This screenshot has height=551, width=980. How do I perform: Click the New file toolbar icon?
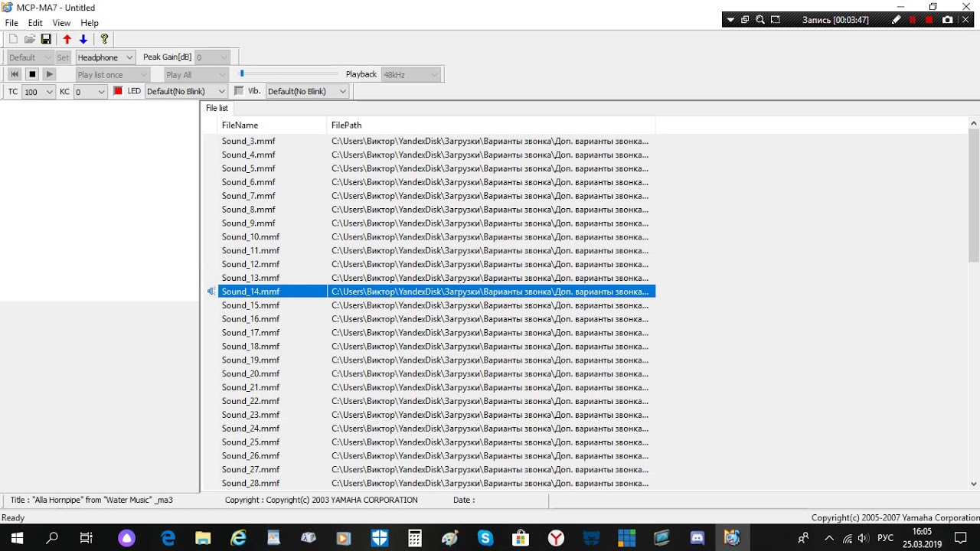click(13, 39)
